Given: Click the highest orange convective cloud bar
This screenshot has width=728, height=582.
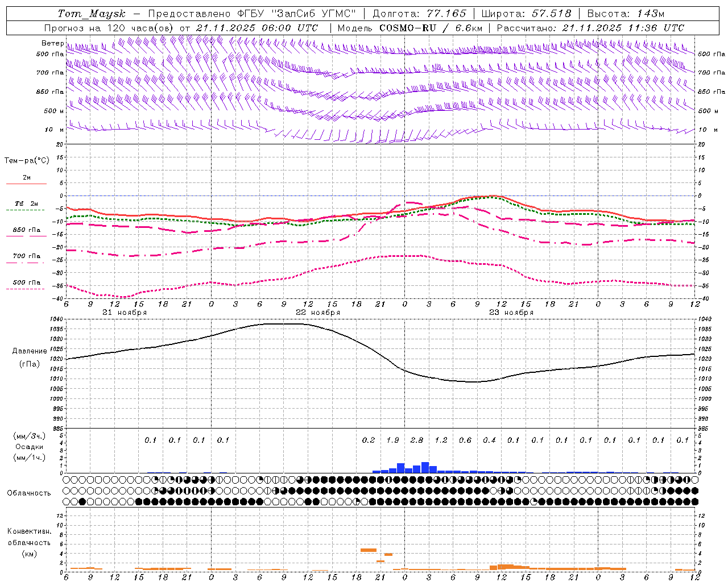Looking at the screenshot, I should click(369, 550).
